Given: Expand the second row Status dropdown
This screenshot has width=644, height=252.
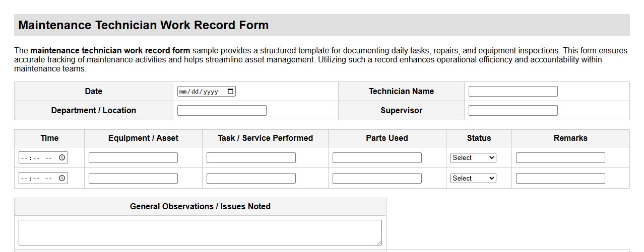Looking at the screenshot, I should 473,178.
